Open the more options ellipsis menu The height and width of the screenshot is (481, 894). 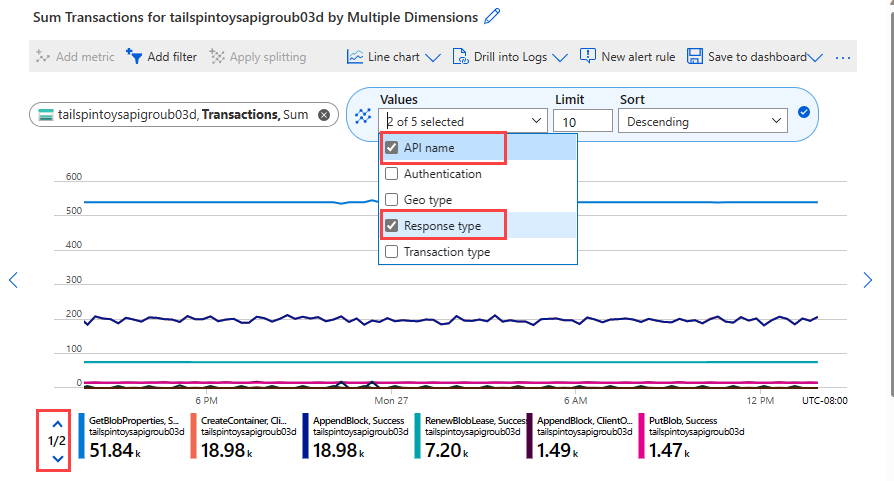[843, 57]
